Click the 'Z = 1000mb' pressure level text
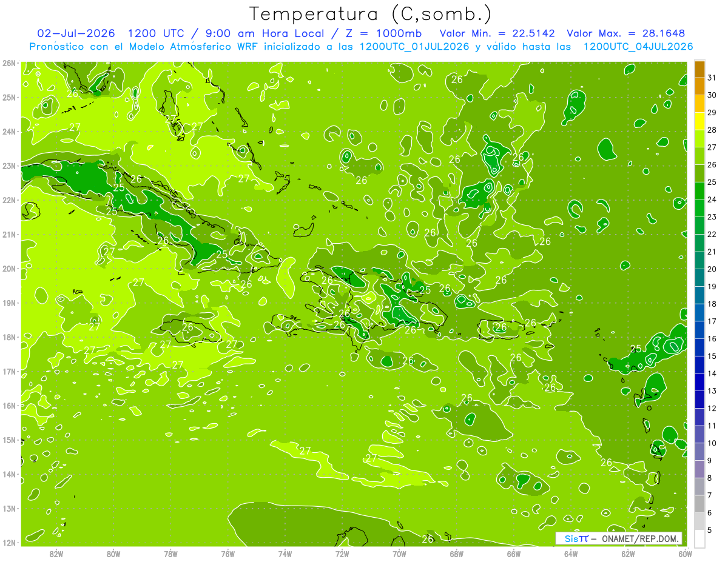Viewport: 728px width, 562px height. [x=384, y=33]
